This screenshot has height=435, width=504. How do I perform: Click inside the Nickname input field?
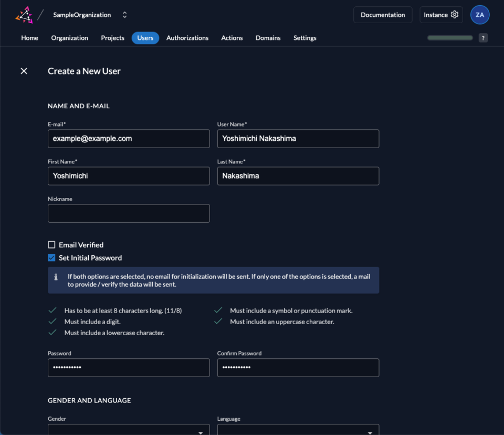tap(129, 213)
